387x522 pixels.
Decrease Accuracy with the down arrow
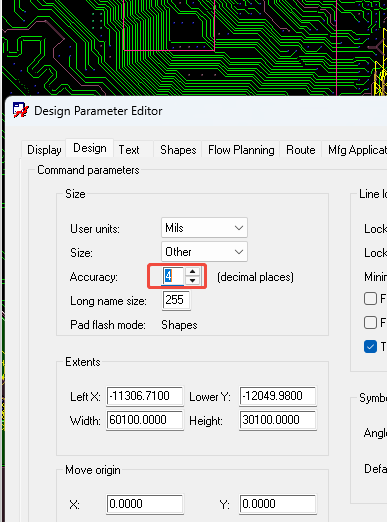(192, 280)
